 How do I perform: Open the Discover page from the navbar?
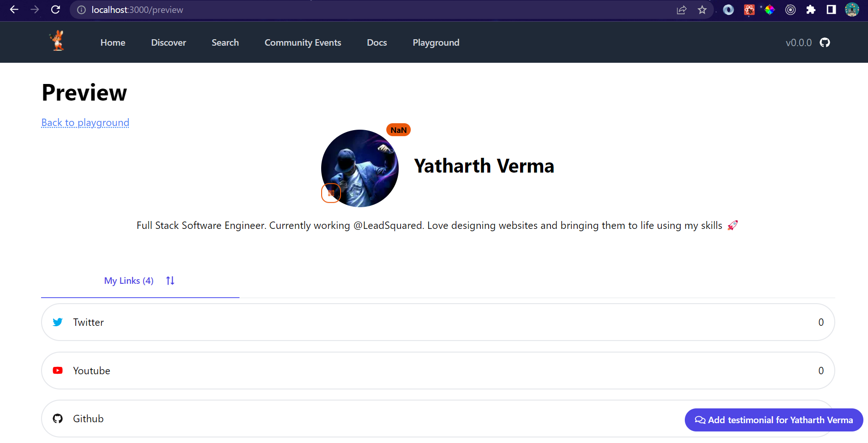point(168,42)
